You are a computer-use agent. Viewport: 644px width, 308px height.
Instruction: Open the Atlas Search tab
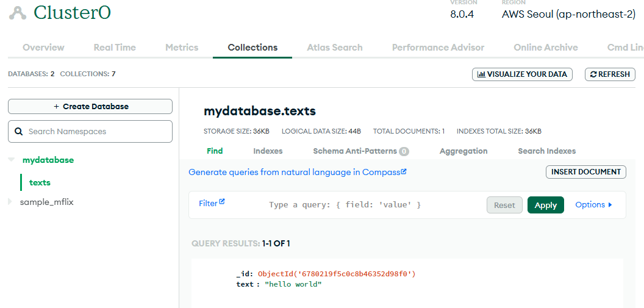tap(335, 48)
